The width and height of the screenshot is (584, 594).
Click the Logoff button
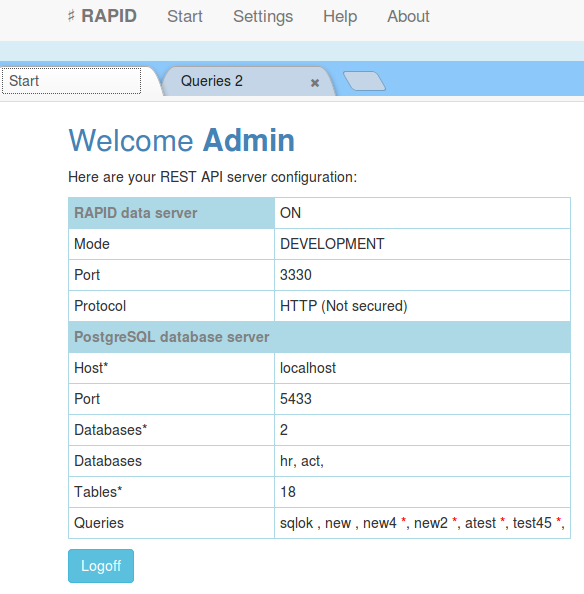(x=101, y=566)
